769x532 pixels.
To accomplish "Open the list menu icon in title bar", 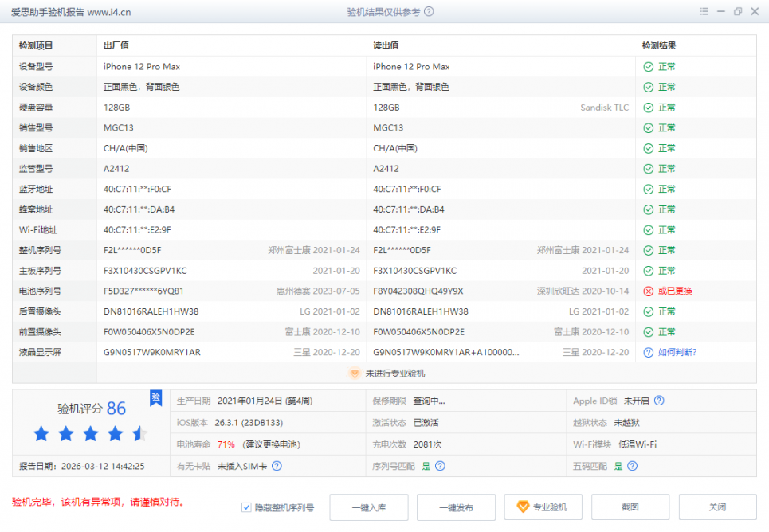I will (704, 12).
